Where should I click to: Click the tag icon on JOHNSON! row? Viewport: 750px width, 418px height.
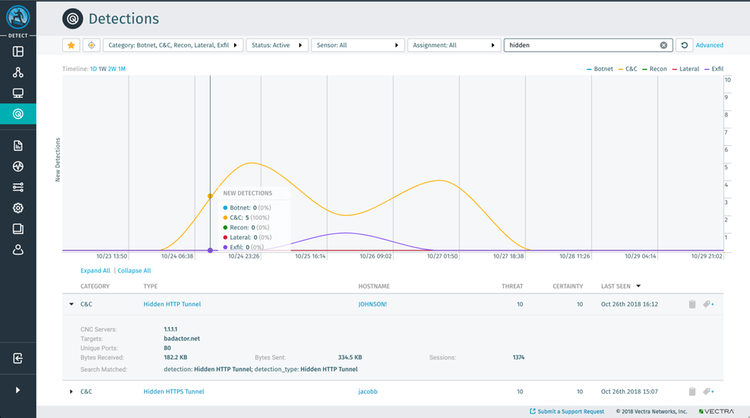(708, 304)
